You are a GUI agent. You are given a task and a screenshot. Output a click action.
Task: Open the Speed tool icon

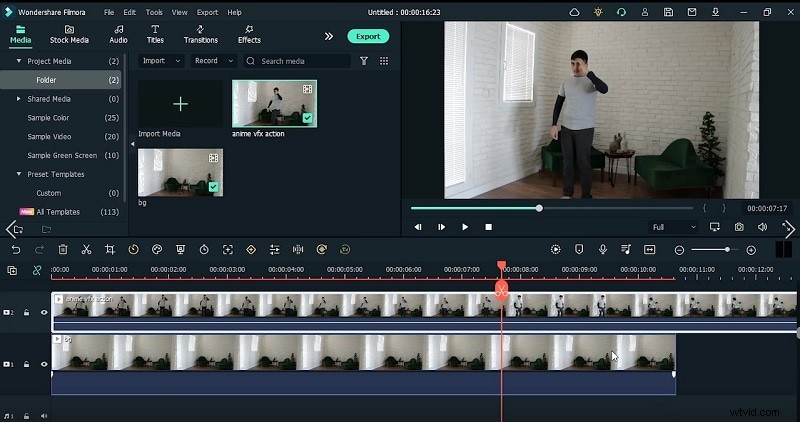point(133,250)
